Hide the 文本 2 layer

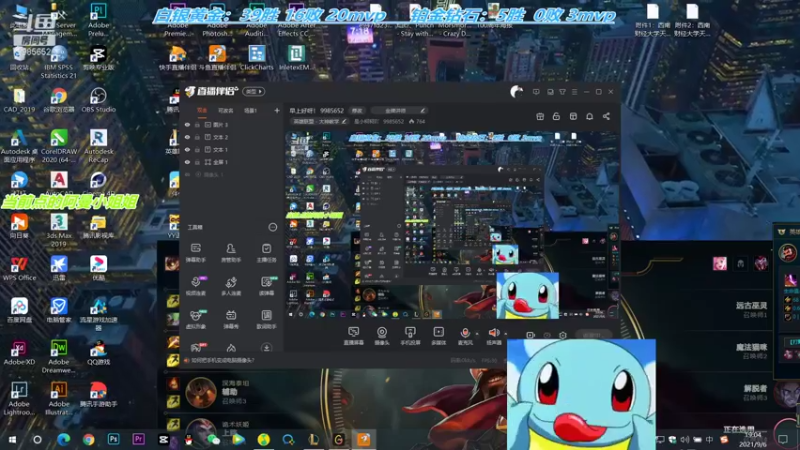187,137
